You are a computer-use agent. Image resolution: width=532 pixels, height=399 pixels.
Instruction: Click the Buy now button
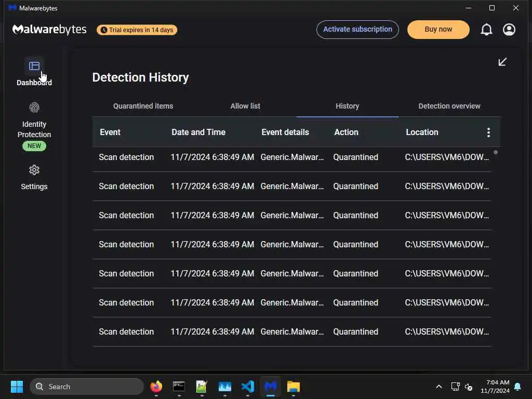[x=438, y=30]
